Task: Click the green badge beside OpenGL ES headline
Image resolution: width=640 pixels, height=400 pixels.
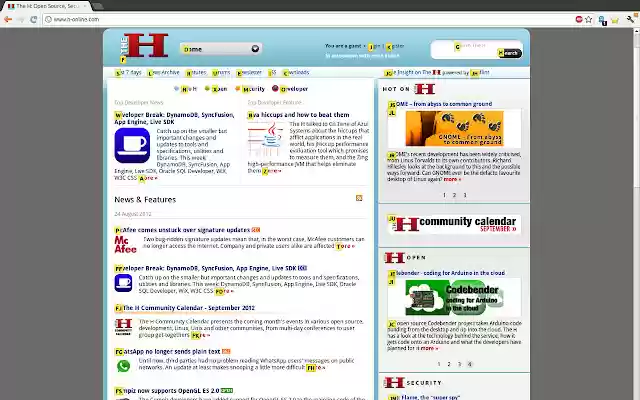Action: tap(227, 391)
